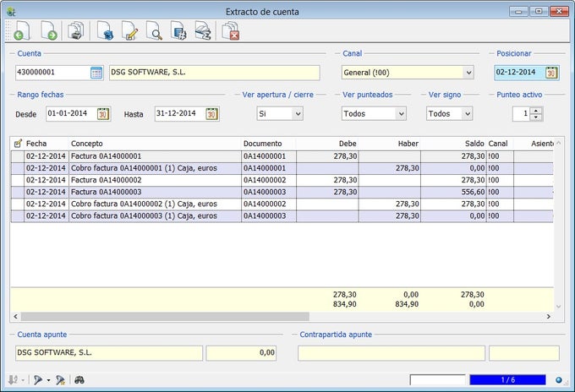Click the edit pencil toolbar icon
The width and height of the screenshot is (575, 392).
pyautogui.click(x=129, y=33)
